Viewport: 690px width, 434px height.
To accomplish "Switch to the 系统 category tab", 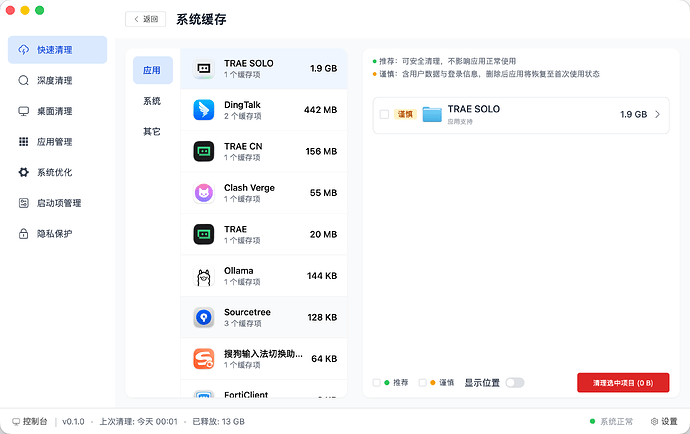I will tap(152, 101).
